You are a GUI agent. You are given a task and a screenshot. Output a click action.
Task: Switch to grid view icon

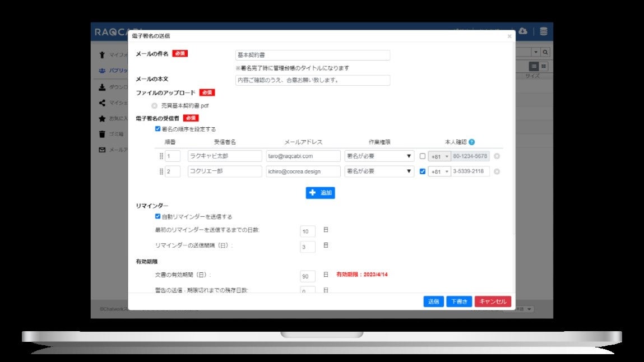(x=543, y=66)
